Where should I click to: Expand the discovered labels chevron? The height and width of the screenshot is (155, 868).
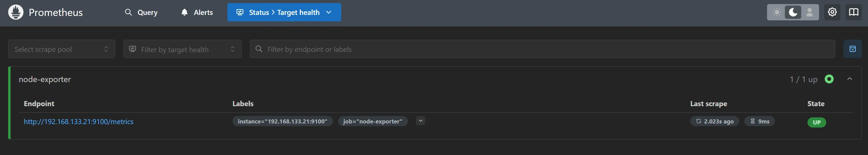coord(420,121)
